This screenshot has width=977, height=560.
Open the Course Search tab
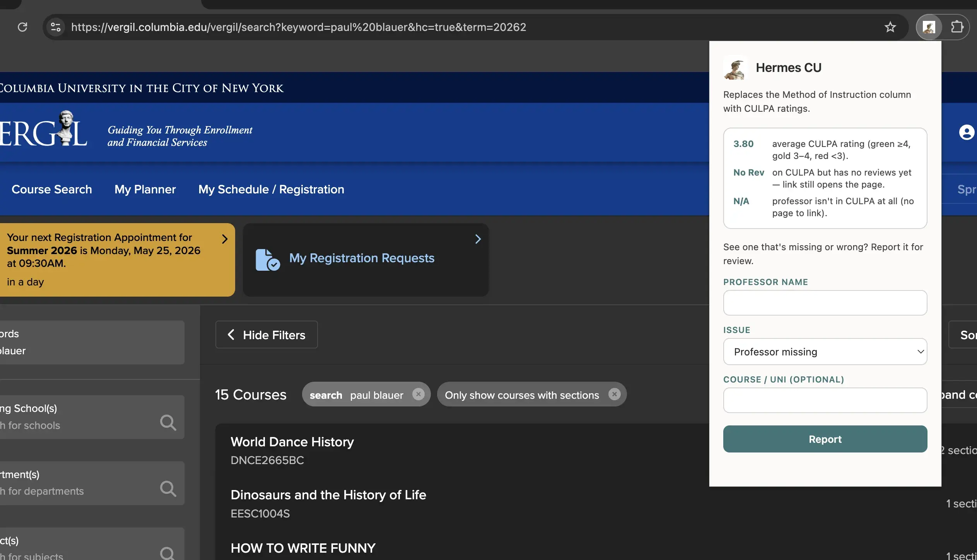(x=52, y=190)
